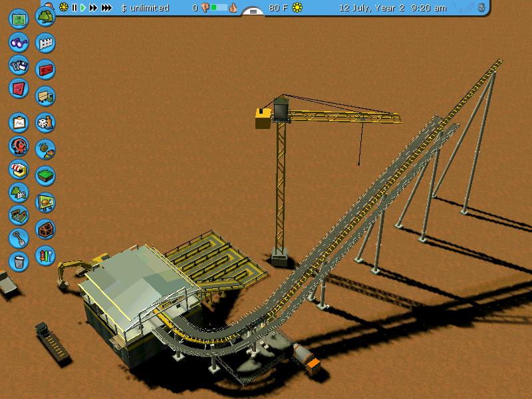532x399 pixels.
Task: Click the '$ unlimited' money display
Action: (x=145, y=8)
